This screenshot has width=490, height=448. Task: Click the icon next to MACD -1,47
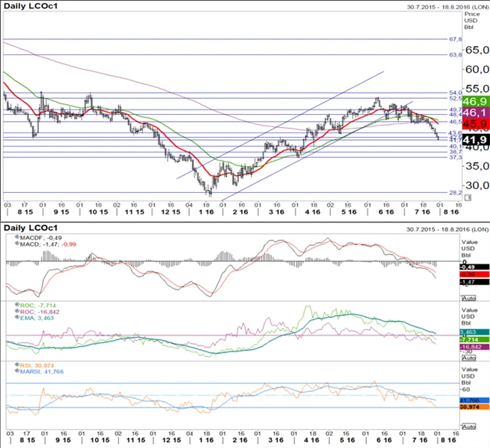point(18,244)
